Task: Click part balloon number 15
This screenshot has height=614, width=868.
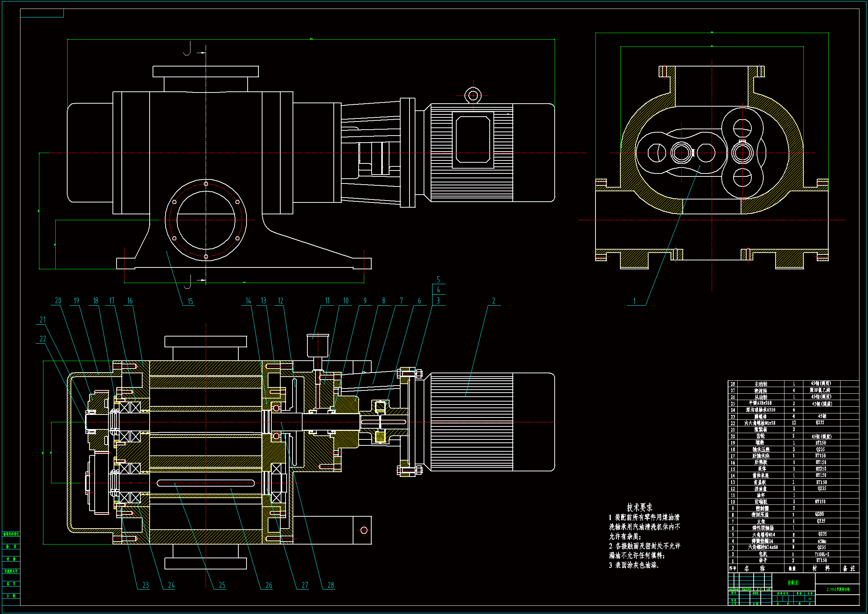Action: click(x=190, y=301)
